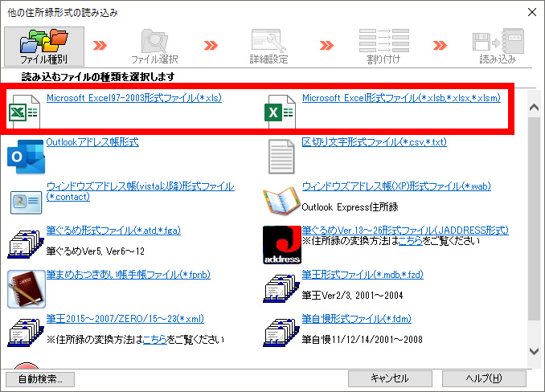This screenshot has height=392, width=545.
Task: Click the Excel 97-2003 xls file icon
Action: coord(24,112)
